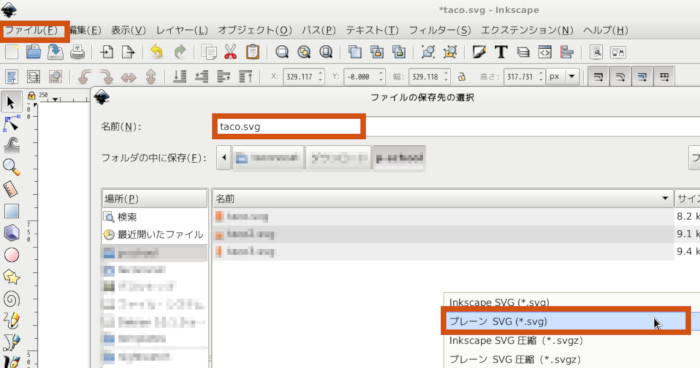Screen dimensions: 700x368
Task: Toggle the width/height ratio lock
Action: 462,77
